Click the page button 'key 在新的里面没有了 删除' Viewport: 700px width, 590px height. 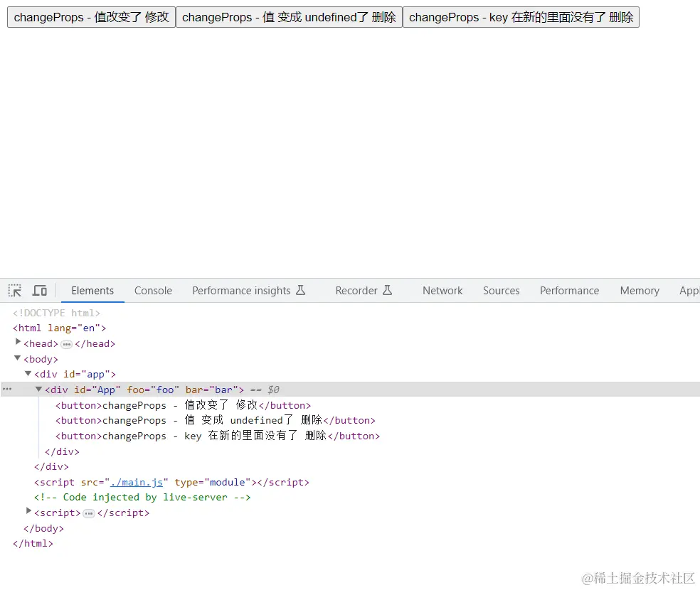[x=521, y=17]
